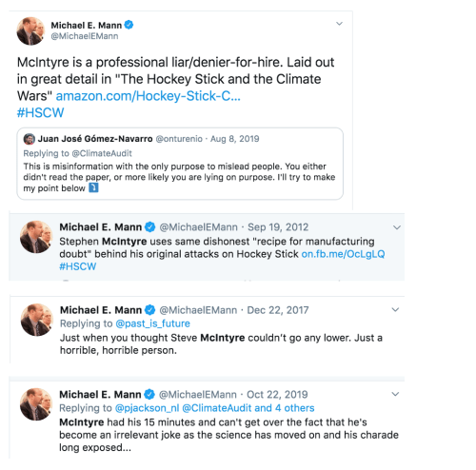
Task: Open Juan José Gómez-Navarro's small avatar
Action: [x=30, y=139]
